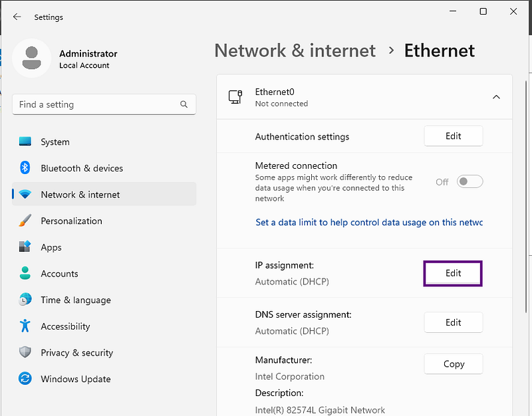Click the Find a setting search box
The width and height of the screenshot is (532, 416).
96,104
